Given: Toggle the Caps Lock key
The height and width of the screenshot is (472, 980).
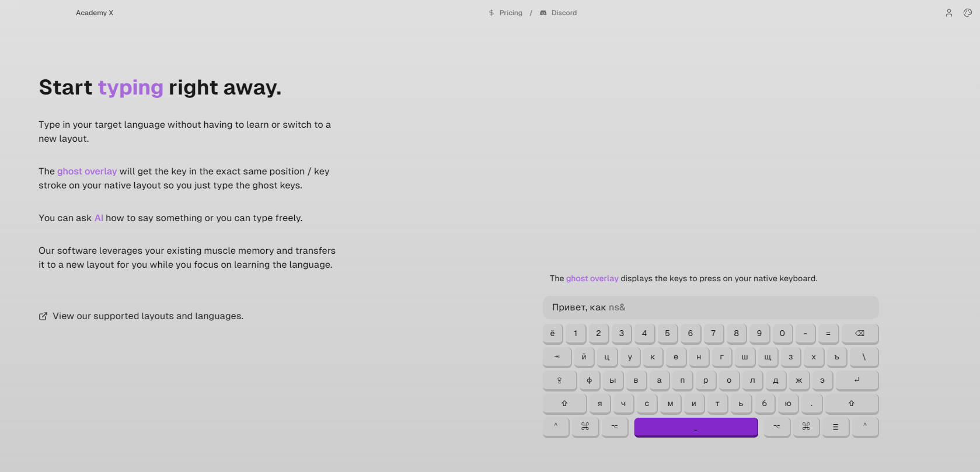Looking at the screenshot, I should point(559,380).
